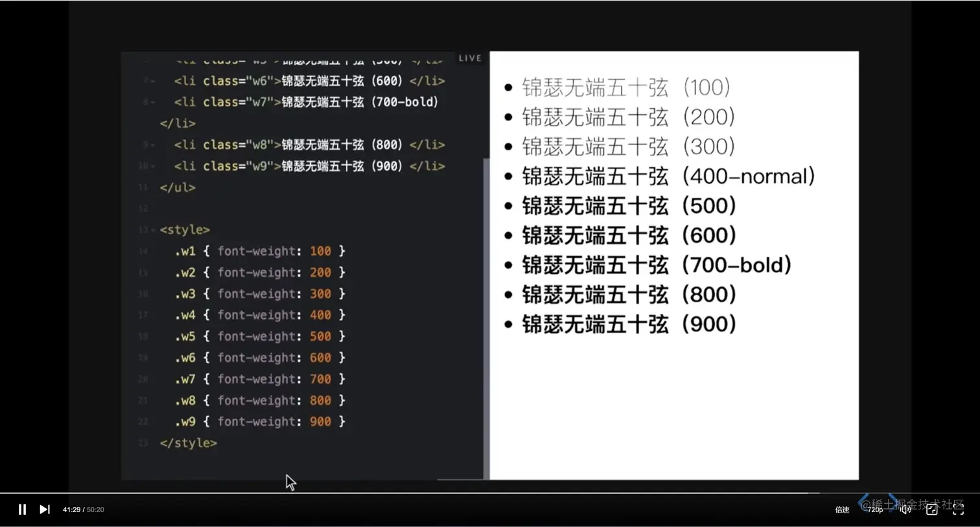
Task: Click the preview item ending (700-bold)
Action: point(657,265)
